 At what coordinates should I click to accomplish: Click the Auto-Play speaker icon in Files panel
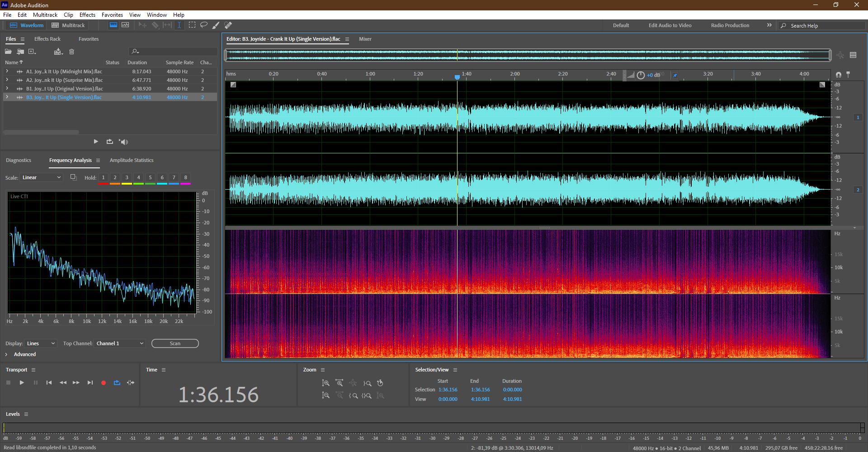click(x=123, y=142)
